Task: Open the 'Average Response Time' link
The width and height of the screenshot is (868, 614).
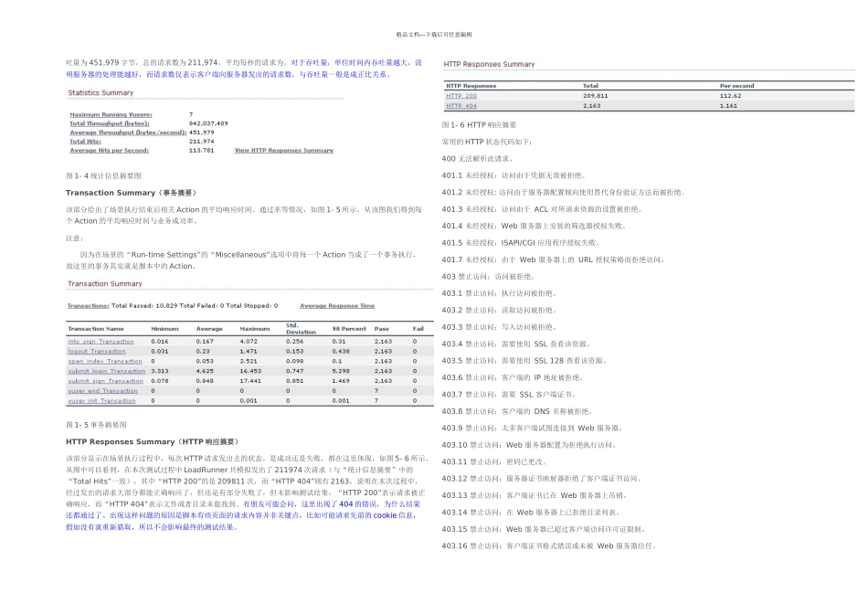Action: [337, 305]
